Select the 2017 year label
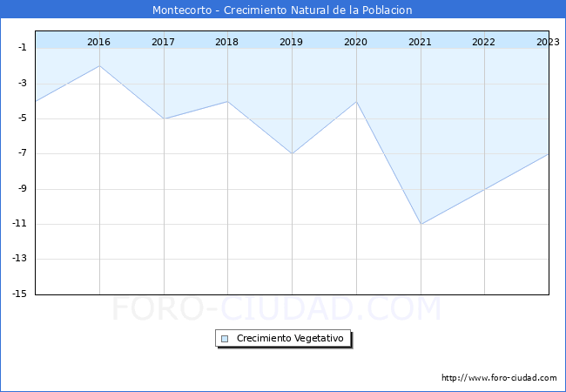Screen dimensions: 566x392 coord(163,42)
